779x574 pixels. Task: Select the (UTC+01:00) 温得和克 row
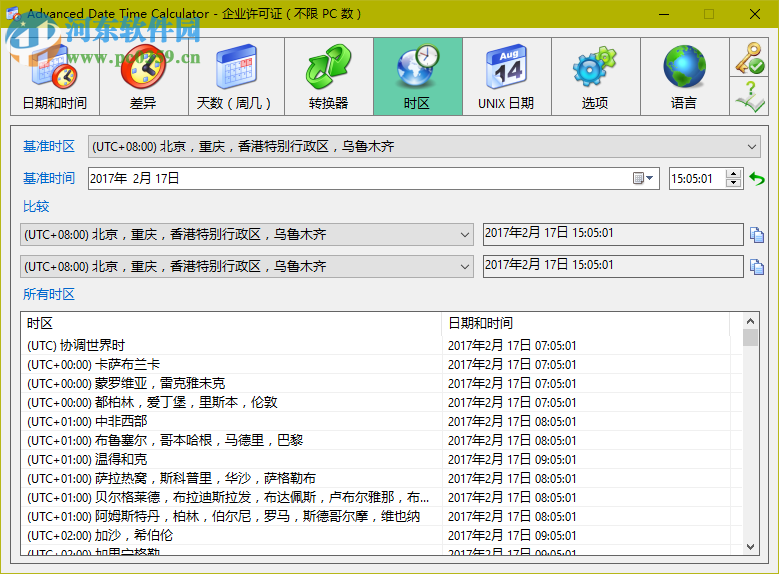[x=382, y=459]
